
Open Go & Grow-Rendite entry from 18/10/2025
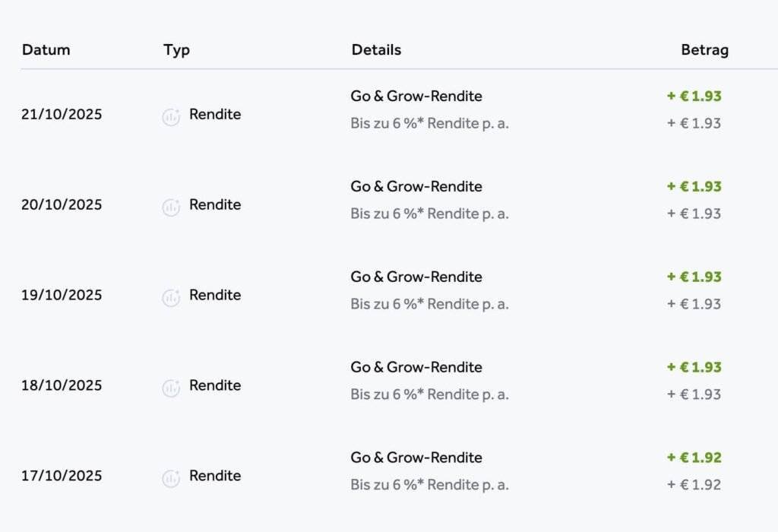point(416,368)
